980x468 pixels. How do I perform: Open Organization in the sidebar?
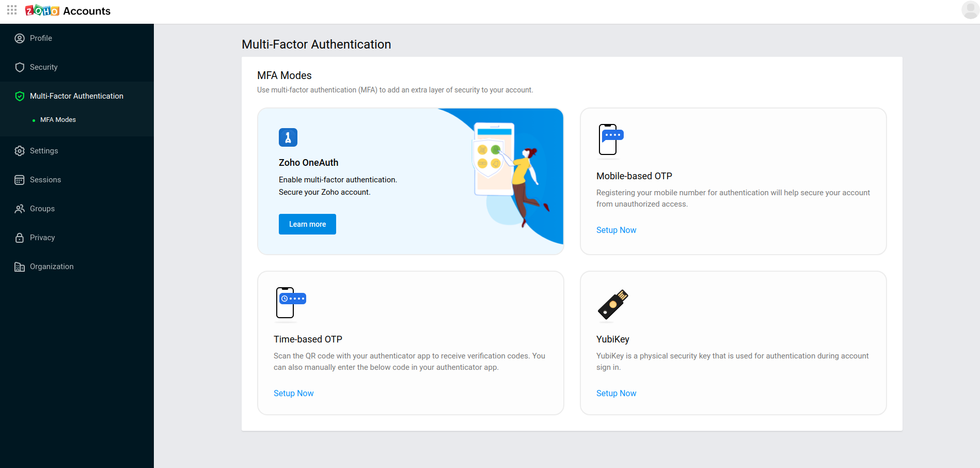pyautogui.click(x=51, y=267)
